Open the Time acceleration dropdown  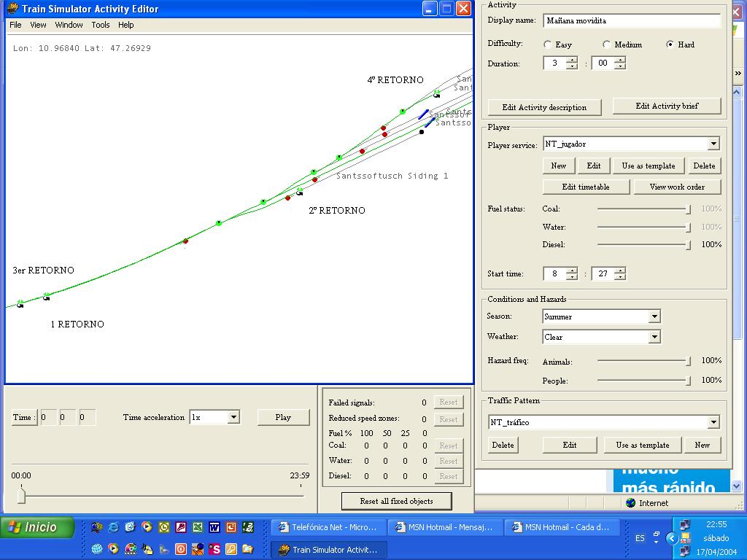tap(233, 417)
